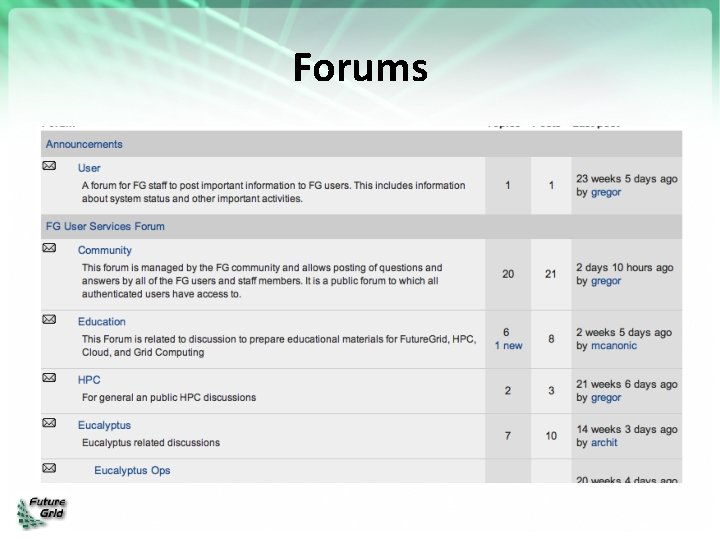Open the User forum link
Image resolution: width=720 pixels, height=540 pixels.
(x=89, y=168)
